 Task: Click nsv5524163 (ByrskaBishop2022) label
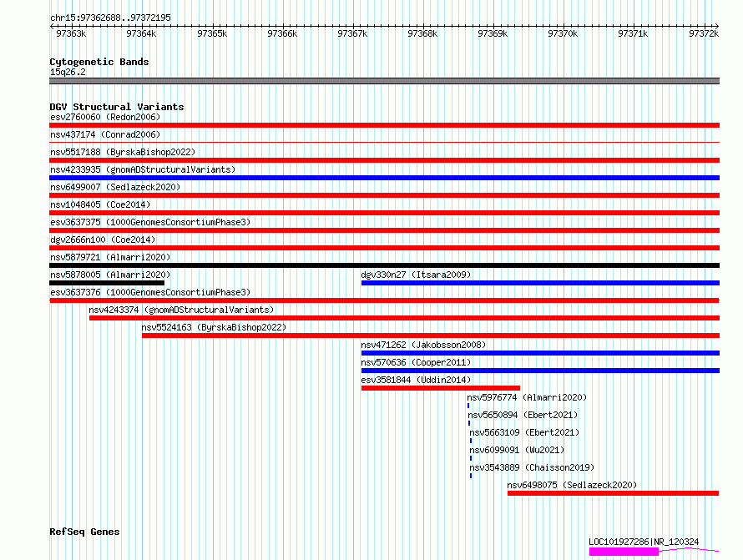[x=214, y=327]
